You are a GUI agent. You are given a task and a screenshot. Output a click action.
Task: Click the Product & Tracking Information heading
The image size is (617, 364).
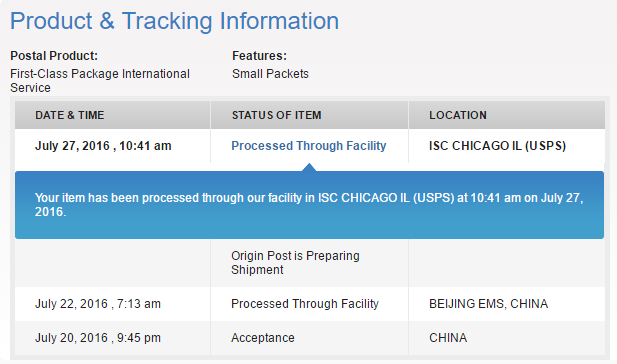(174, 21)
